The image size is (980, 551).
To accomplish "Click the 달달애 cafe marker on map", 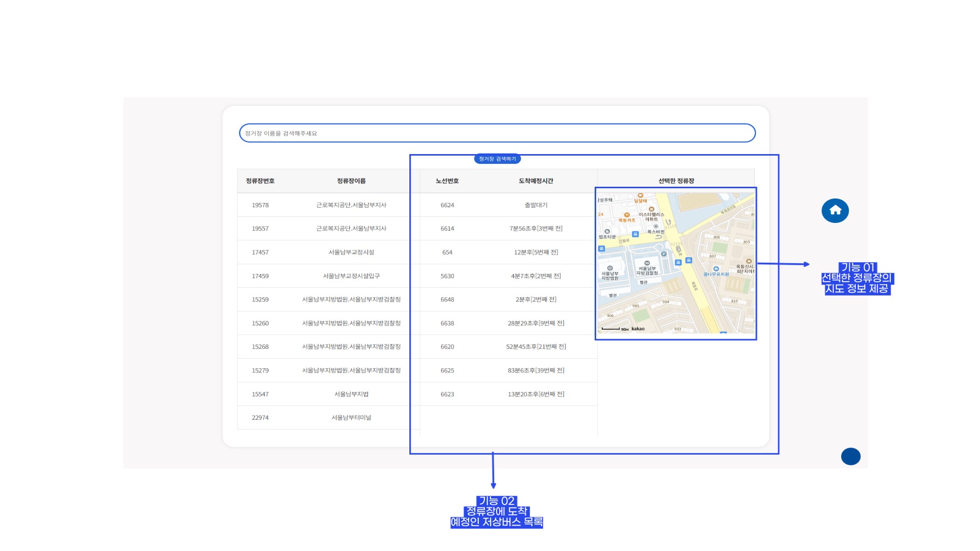I will (640, 195).
